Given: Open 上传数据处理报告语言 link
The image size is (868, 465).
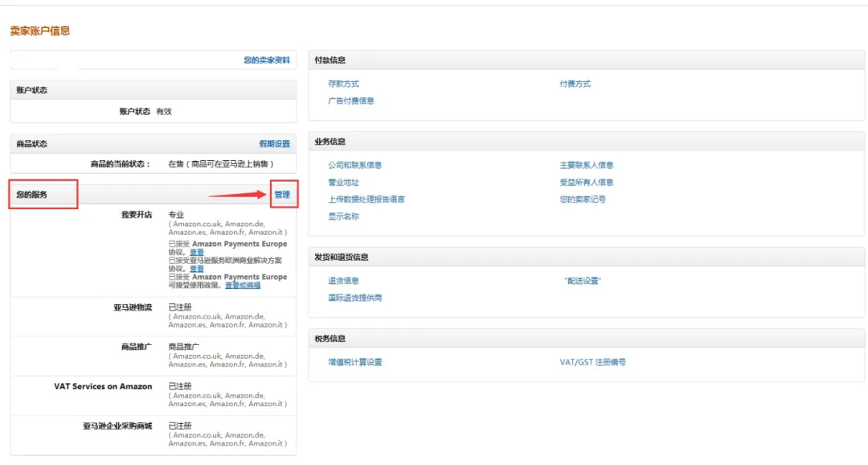Looking at the screenshot, I should 366,199.
